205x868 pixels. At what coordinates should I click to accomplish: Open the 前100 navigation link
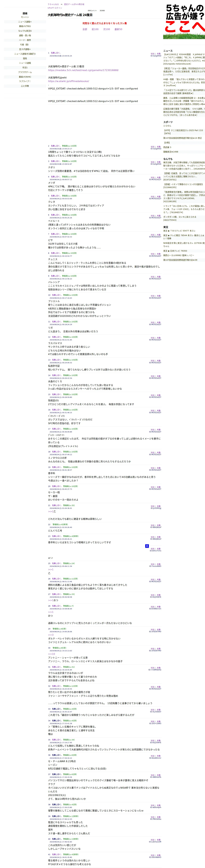[95, 29]
